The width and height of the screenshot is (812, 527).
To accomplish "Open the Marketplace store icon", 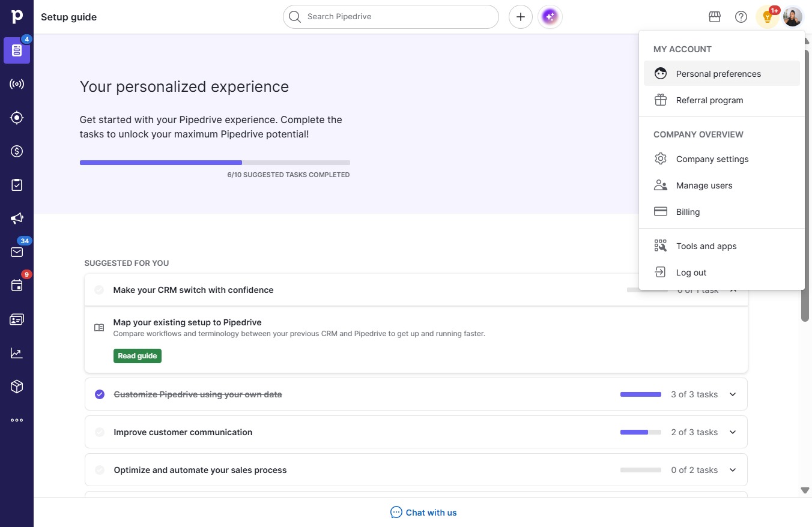I will point(715,17).
